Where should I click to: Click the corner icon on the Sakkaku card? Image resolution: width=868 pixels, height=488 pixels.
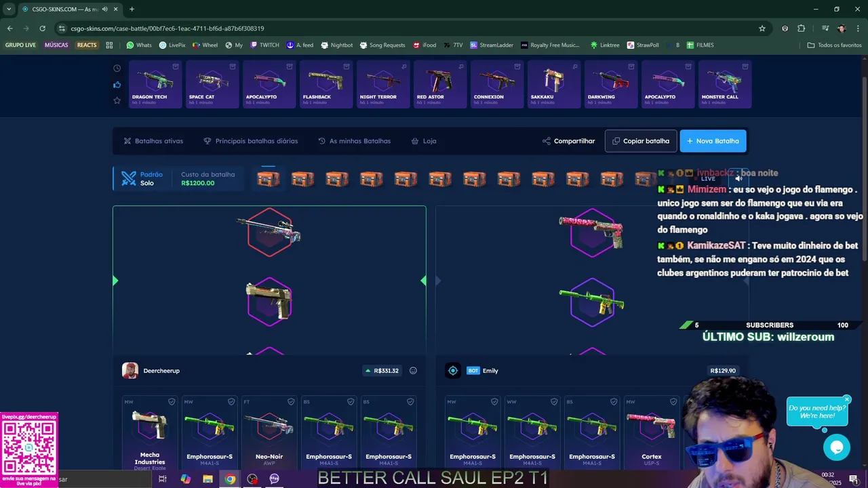tap(574, 66)
